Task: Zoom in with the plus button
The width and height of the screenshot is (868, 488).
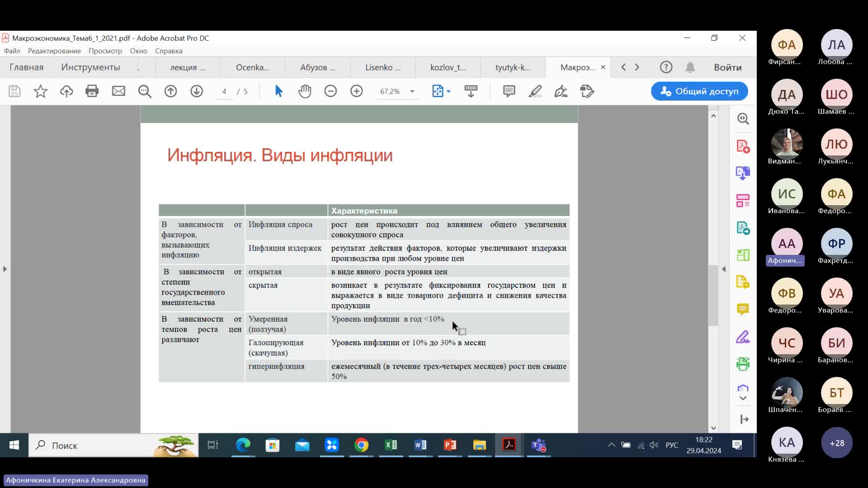Action: [x=357, y=91]
